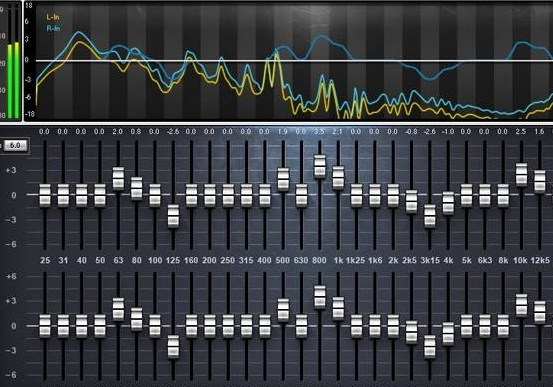Click the lower 800 Hz fader handle
The width and height of the screenshot is (553, 387).
click(320, 297)
